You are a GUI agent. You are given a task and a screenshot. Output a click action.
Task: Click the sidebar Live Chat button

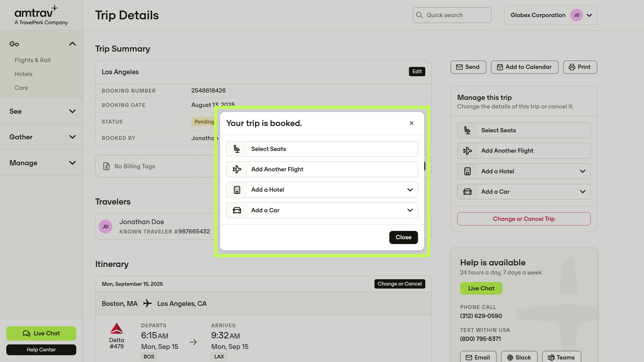[41, 333]
